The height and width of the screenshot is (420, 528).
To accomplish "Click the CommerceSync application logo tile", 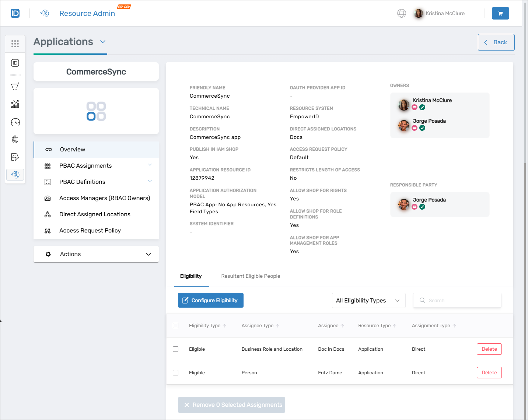I will 96,111.
